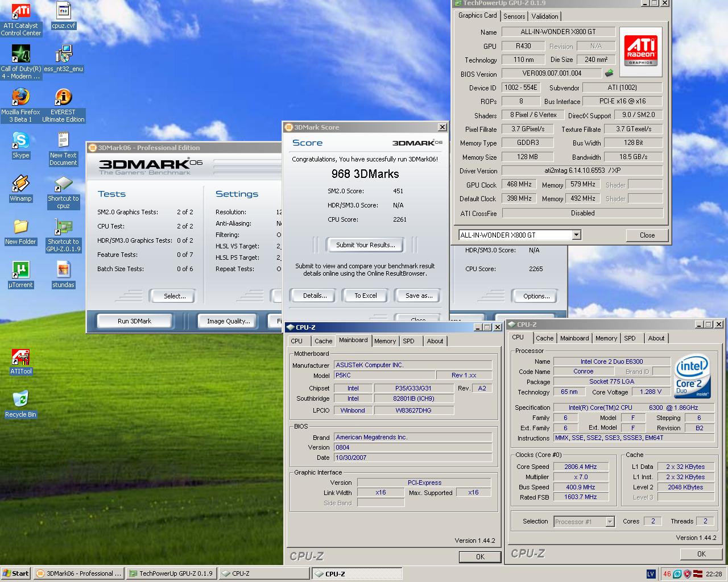Click the taskbar clock showing 22:28
Viewport: 728px width, 582px height.
tap(714, 574)
